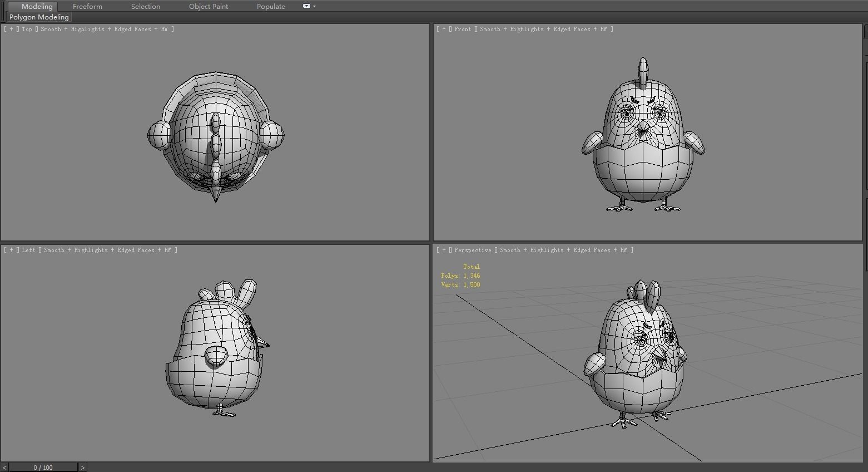Viewport: 868px width, 472px height.
Task: Open the Populate ribbon tab
Action: pyautogui.click(x=271, y=6)
